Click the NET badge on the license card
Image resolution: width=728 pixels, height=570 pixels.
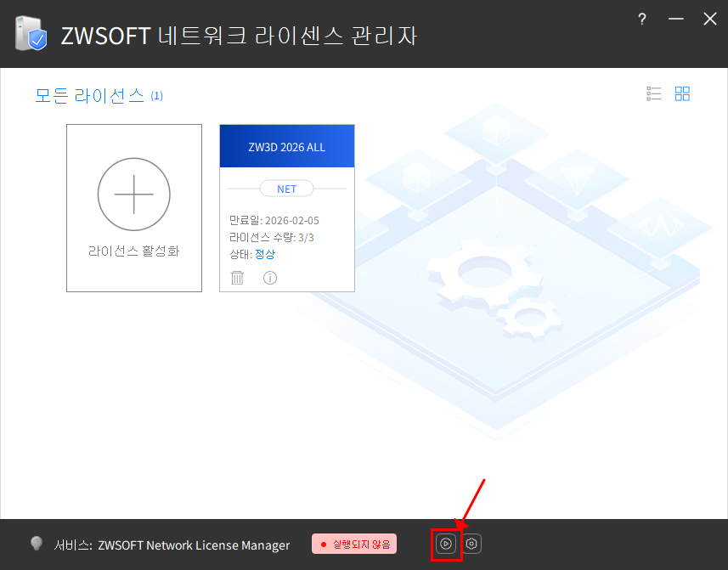(x=286, y=188)
